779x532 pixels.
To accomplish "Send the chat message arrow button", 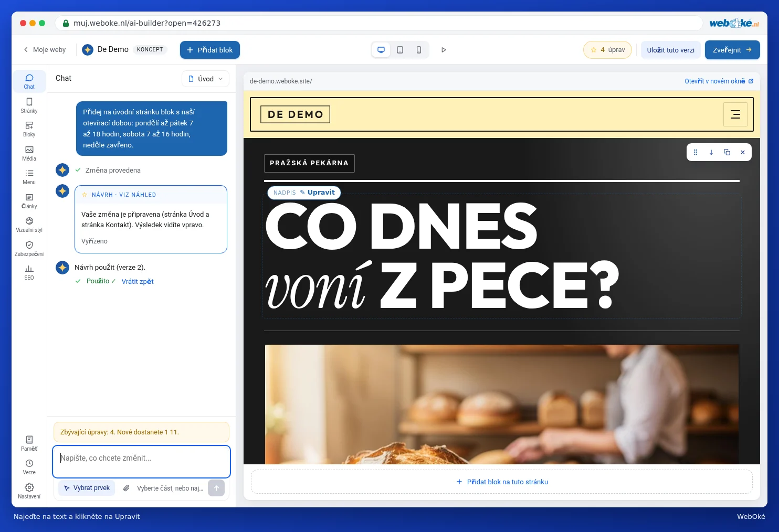I will [216, 488].
